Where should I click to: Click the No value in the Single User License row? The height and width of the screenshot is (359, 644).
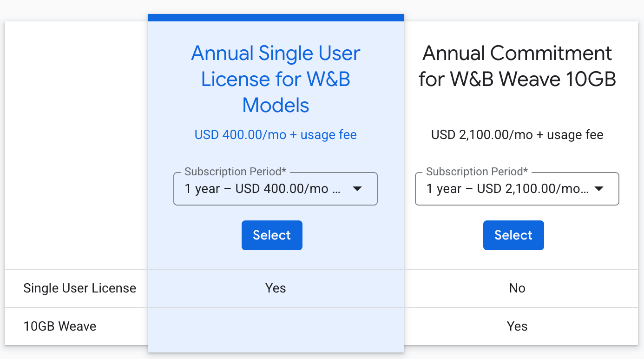(517, 288)
